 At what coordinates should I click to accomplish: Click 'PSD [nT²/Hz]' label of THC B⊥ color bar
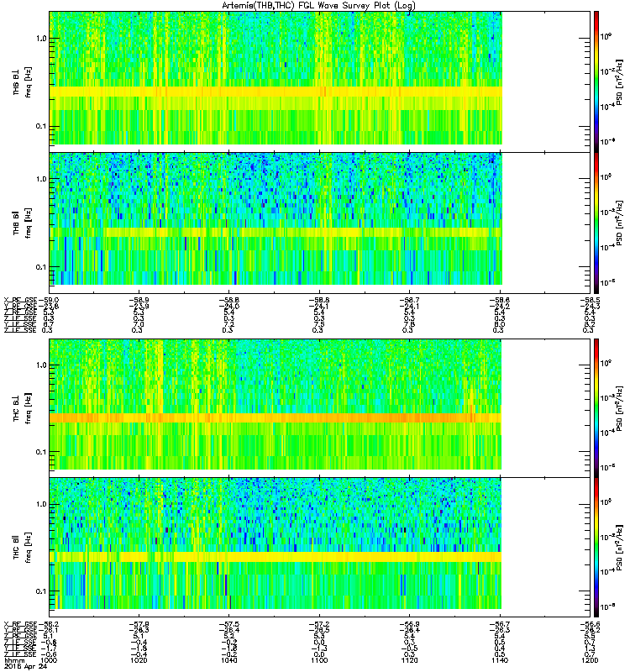click(x=619, y=407)
